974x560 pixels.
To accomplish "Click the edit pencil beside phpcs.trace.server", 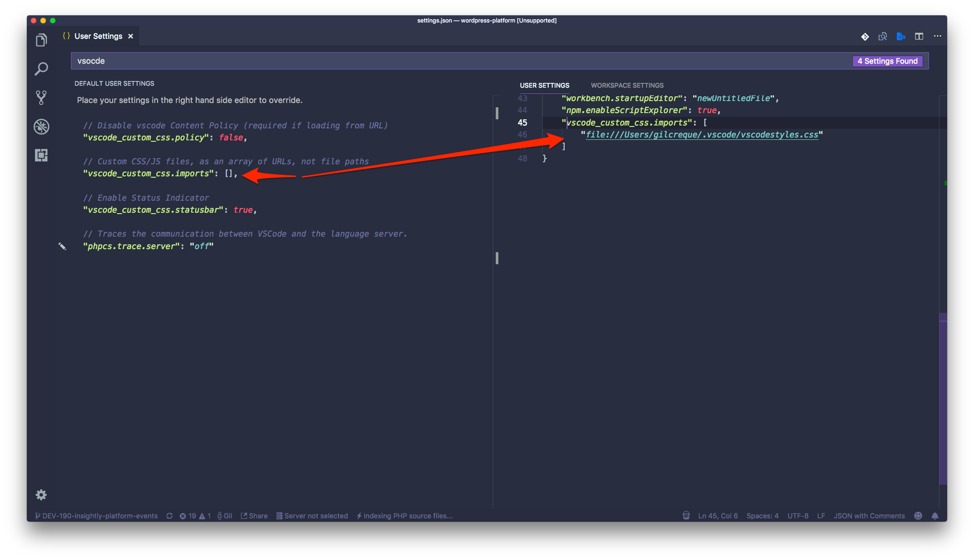I will tap(62, 246).
